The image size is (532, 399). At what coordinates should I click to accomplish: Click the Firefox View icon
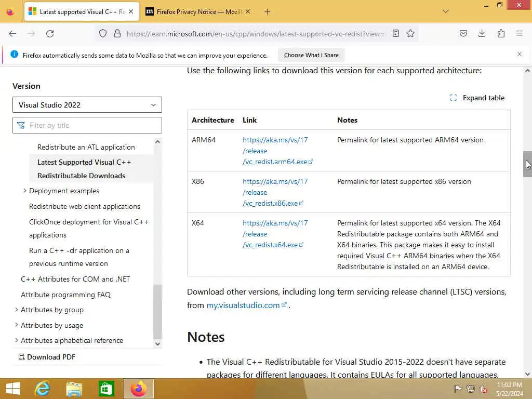pos(10,12)
